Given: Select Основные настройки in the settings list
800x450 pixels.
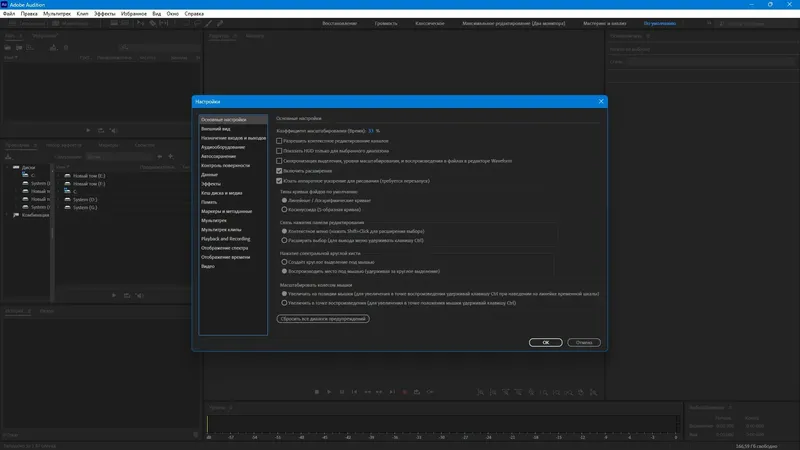Looking at the screenshot, I should pyautogui.click(x=233, y=119).
